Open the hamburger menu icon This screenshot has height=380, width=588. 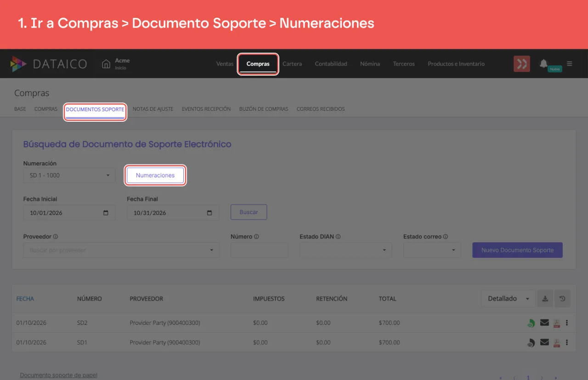click(570, 63)
